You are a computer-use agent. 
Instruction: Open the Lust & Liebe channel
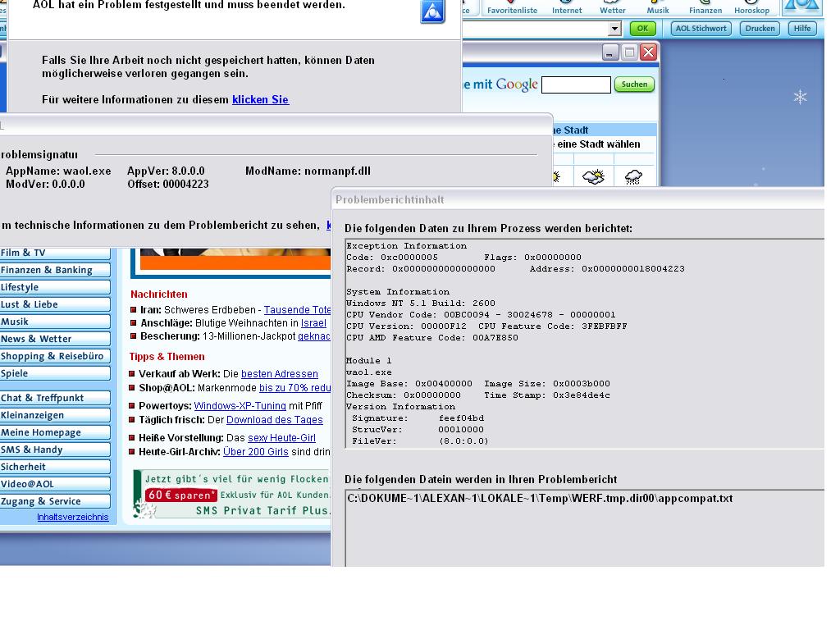[x=55, y=304]
